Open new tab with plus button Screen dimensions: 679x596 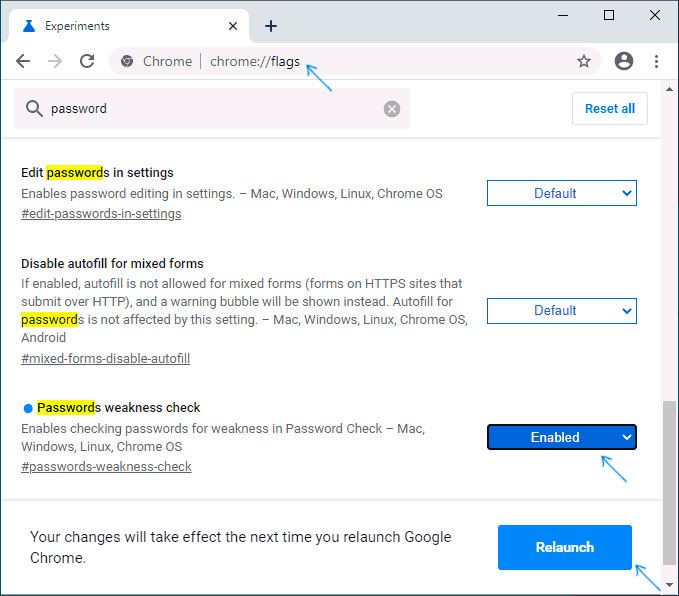[x=271, y=26]
